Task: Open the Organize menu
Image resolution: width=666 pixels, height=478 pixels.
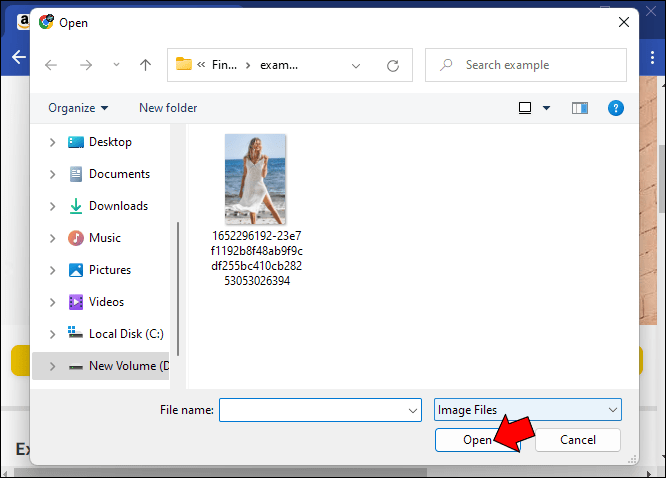Action: pos(77,108)
